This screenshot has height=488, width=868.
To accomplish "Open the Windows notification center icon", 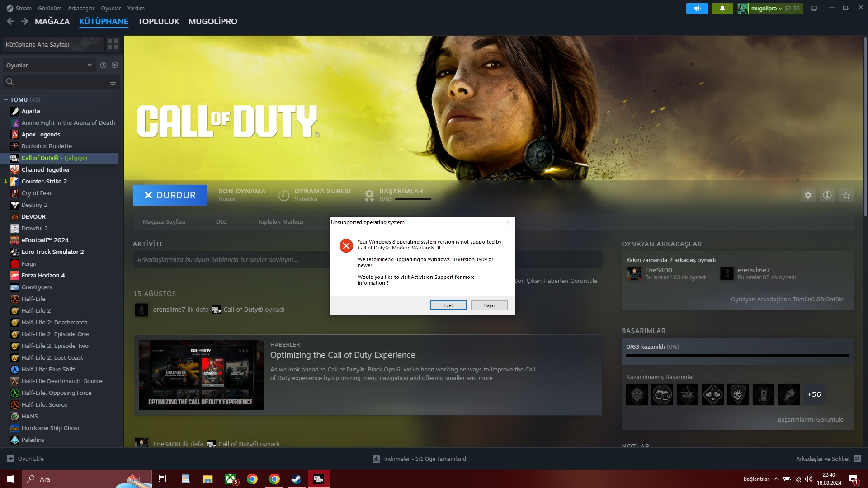I will (854, 479).
